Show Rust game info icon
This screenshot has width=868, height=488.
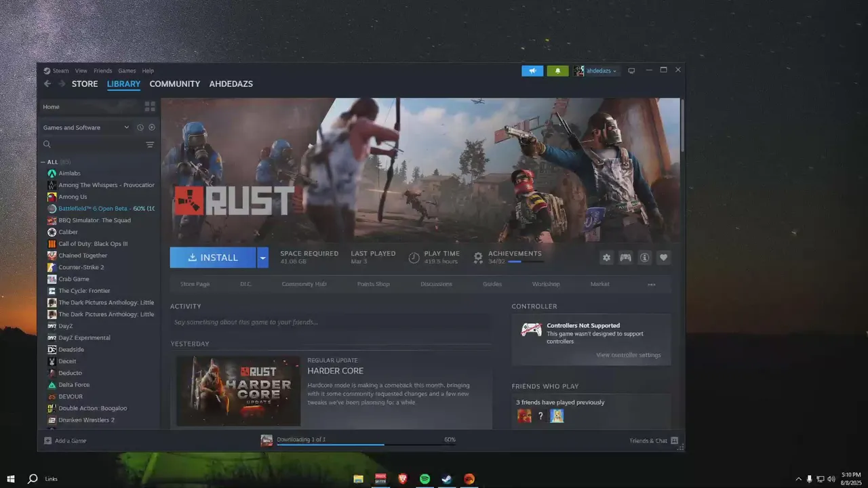(x=644, y=258)
